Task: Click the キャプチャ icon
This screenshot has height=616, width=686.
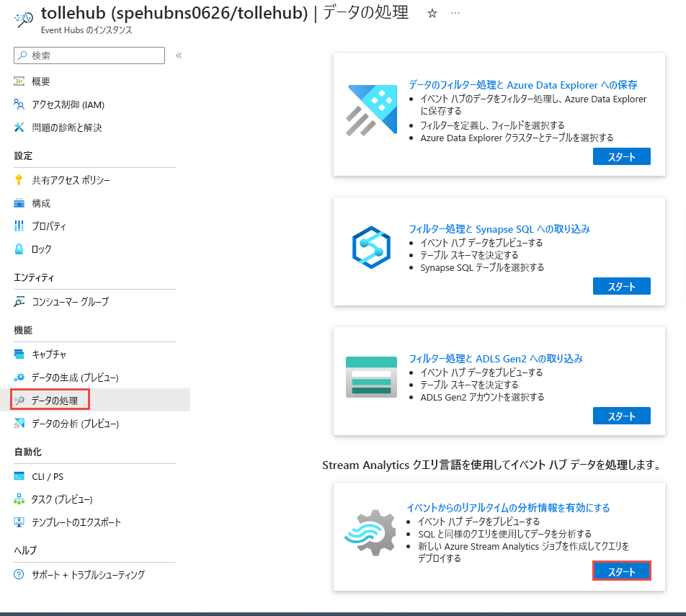Action: (x=19, y=354)
